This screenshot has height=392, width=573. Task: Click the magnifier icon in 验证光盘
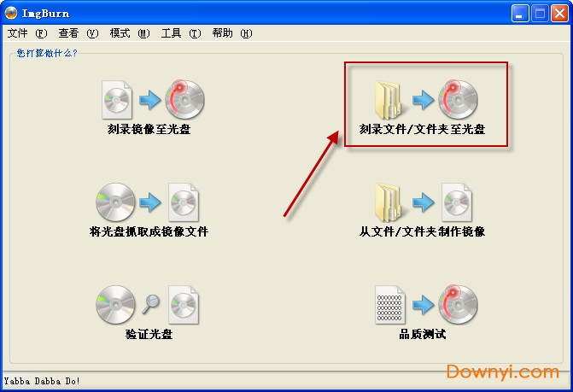[x=151, y=304]
